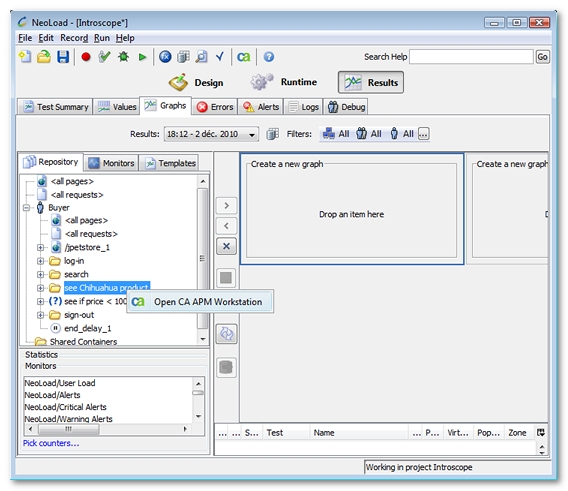Screen dimensions: 568x491
Task: Expand the /jpetstore_1 node
Action: [x=40, y=247]
